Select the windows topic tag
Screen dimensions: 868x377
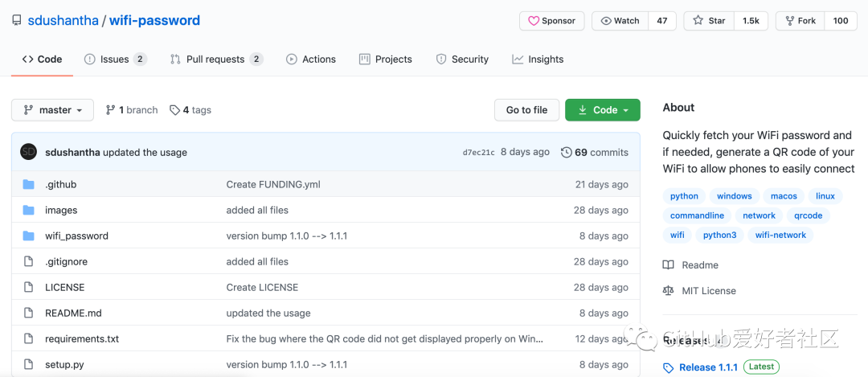[x=734, y=196]
